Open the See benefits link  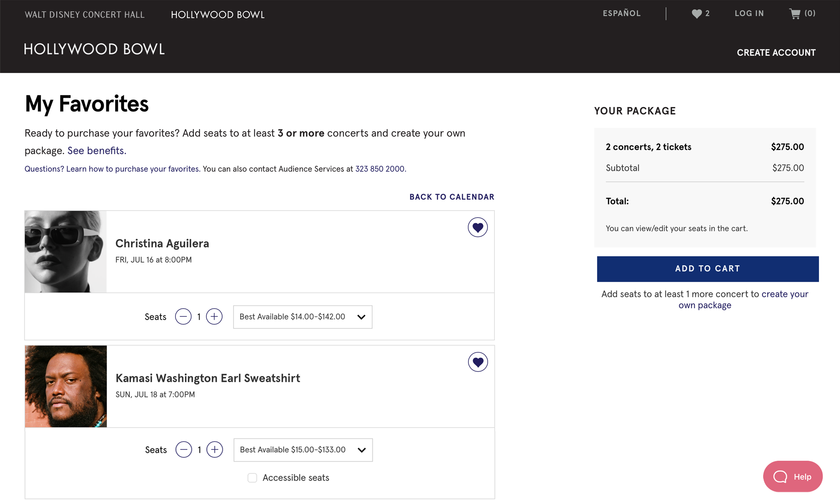point(97,151)
